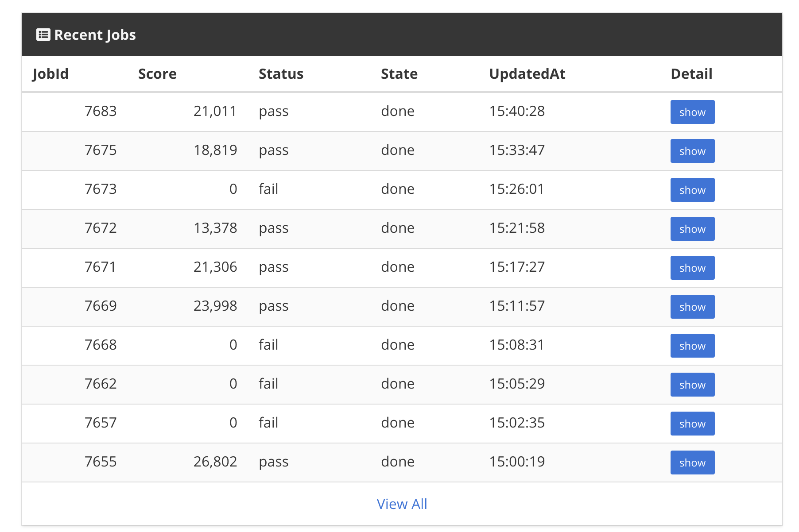Show details for job 7662
The height and width of the screenshot is (532, 799).
pos(692,385)
